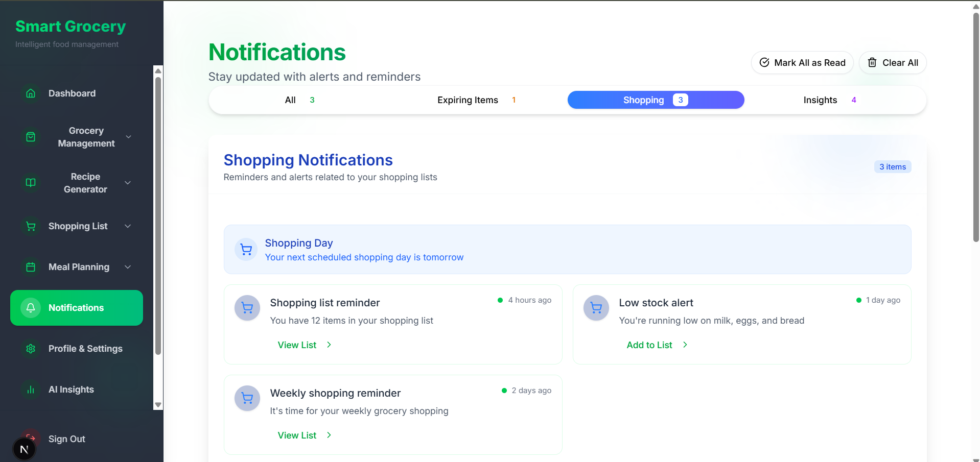The width and height of the screenshot is (980, 462).
Task: Click the Insights tab's count 4
Action: point(854,100)
